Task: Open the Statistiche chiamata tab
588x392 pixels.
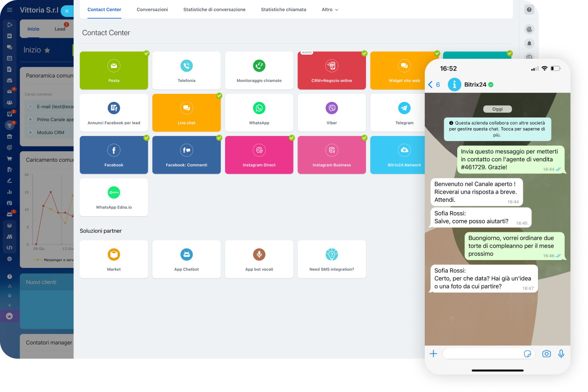Action: (283, 10)
